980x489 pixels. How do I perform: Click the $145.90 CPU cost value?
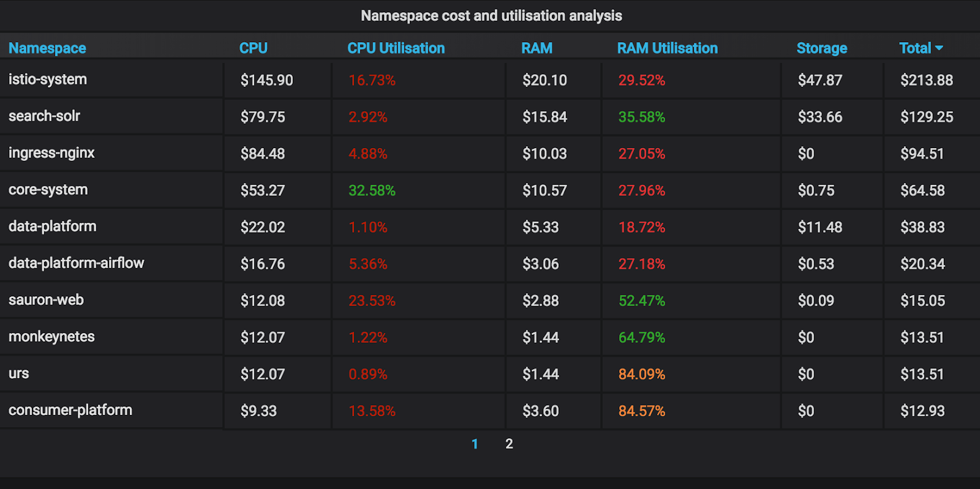pyautogui.click(x=267, y=80)
